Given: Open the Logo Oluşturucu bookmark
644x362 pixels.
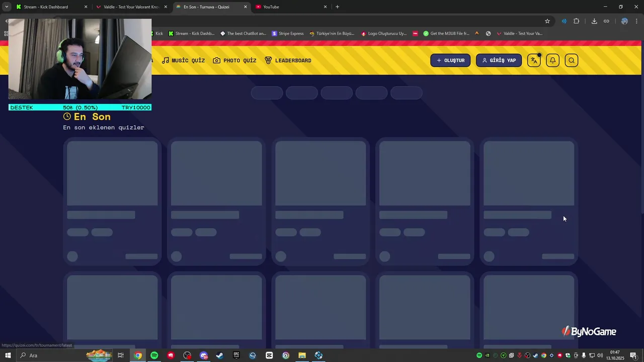Looking at the screenshot, I should 384,34.
